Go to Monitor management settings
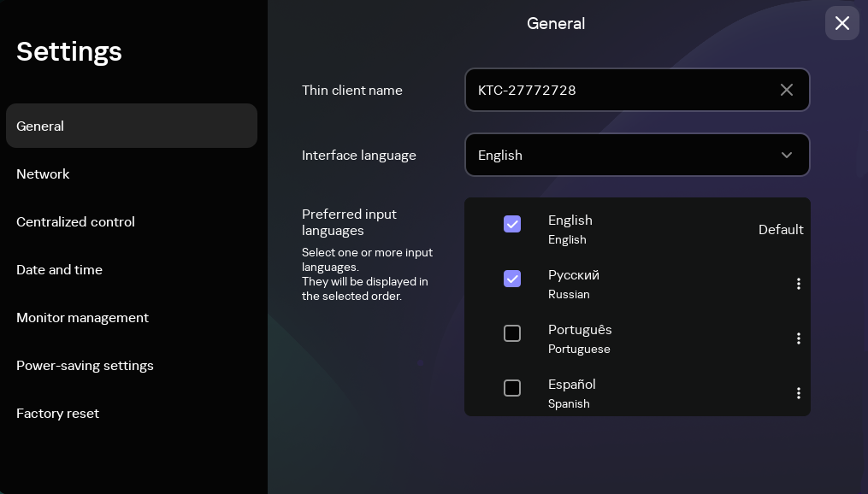Screen dimensions: 868x494 point(82,317)
